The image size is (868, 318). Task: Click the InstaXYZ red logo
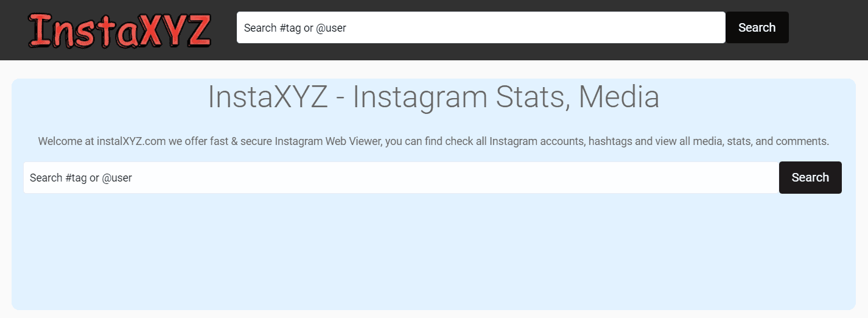pos(119,30)
